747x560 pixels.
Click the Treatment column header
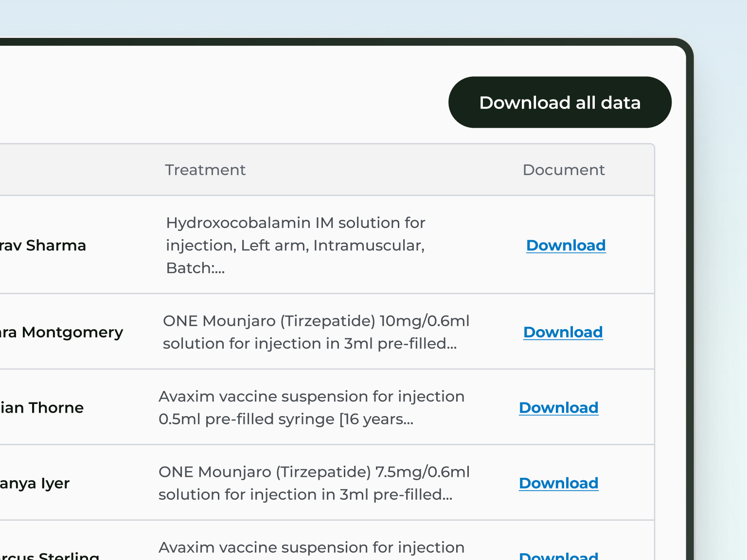(205, 170)
